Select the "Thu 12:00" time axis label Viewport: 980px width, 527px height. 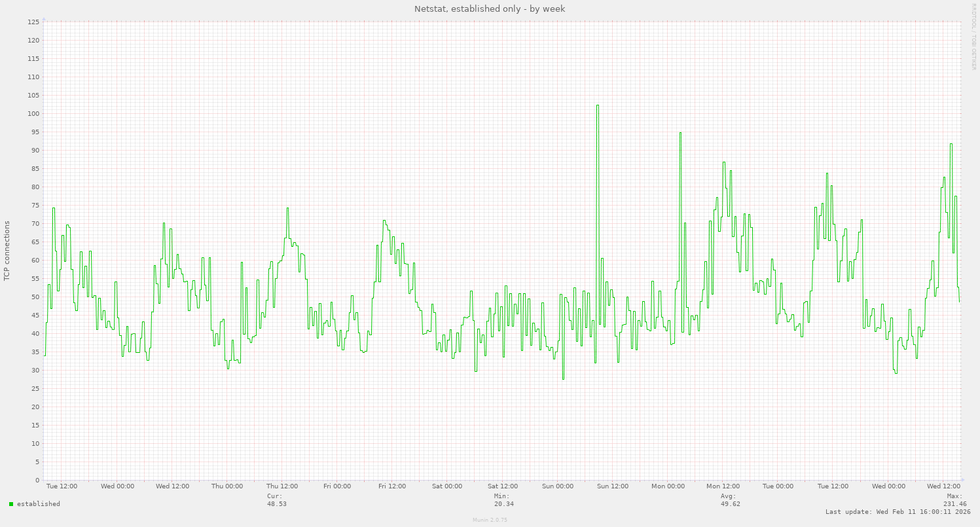pyautogui.click(x=283, y=486)
